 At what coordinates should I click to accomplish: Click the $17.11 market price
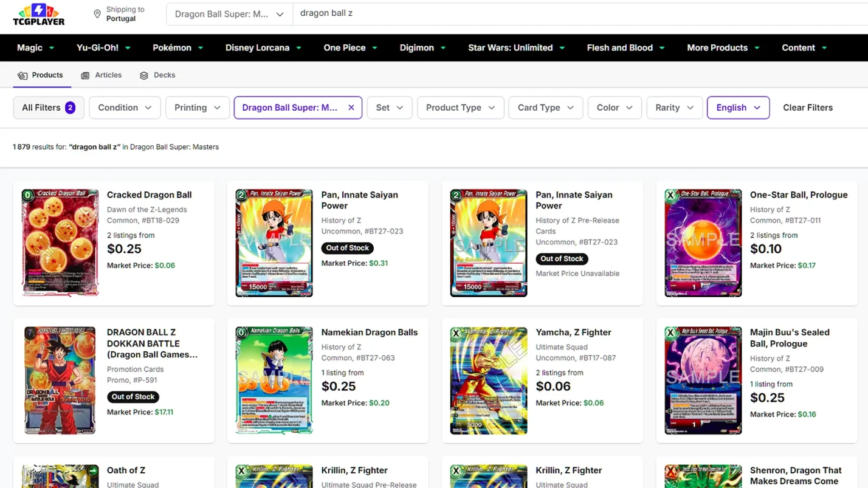tap(164, 412)
